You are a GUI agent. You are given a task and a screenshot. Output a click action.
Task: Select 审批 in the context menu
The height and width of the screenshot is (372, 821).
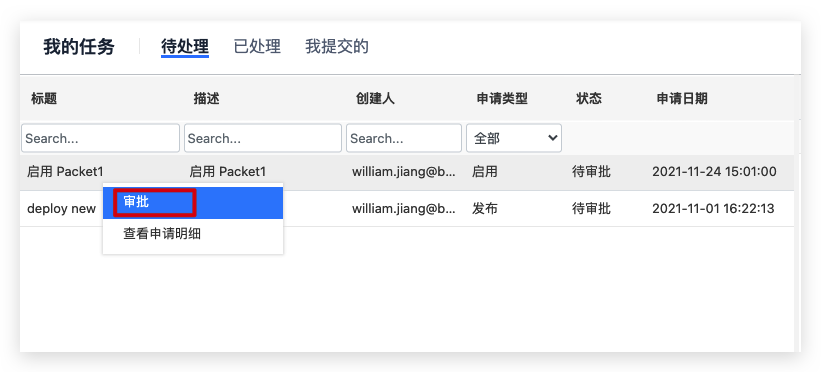(x=193, y=202)
